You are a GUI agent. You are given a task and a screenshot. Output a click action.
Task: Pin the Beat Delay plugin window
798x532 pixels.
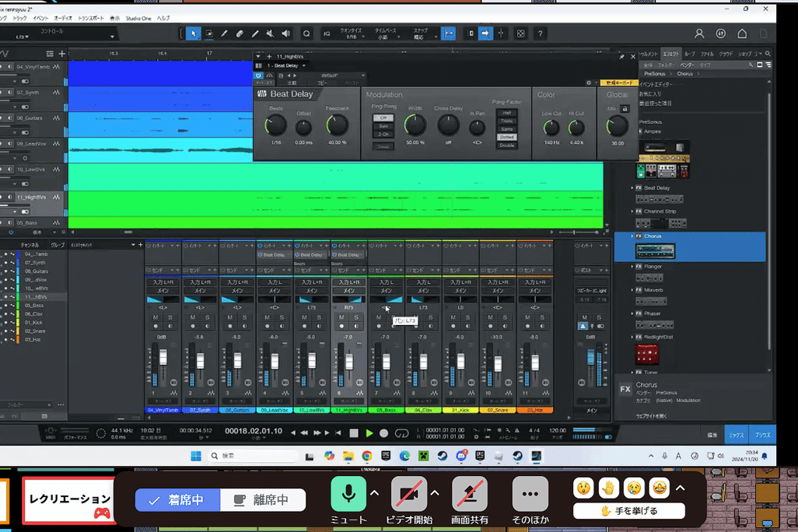tap(622, 57)
